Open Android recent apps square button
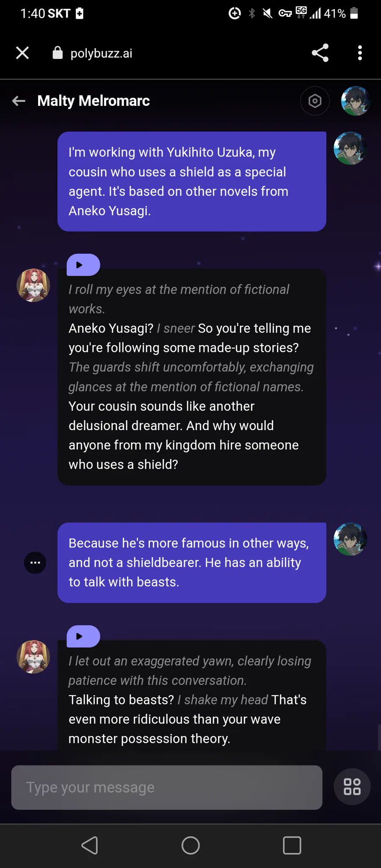This screenshot has width=381, height=868. (x=292, y=846)
